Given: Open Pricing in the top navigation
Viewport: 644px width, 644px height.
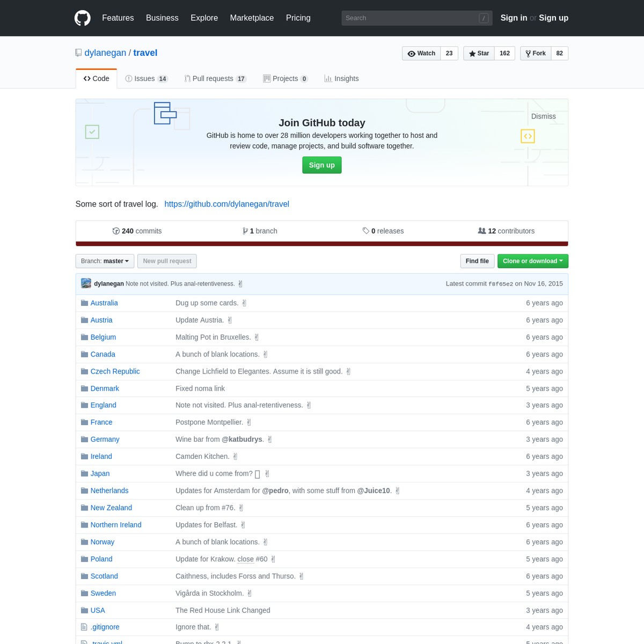Looking at the screenshot, I should click(298, 18).
